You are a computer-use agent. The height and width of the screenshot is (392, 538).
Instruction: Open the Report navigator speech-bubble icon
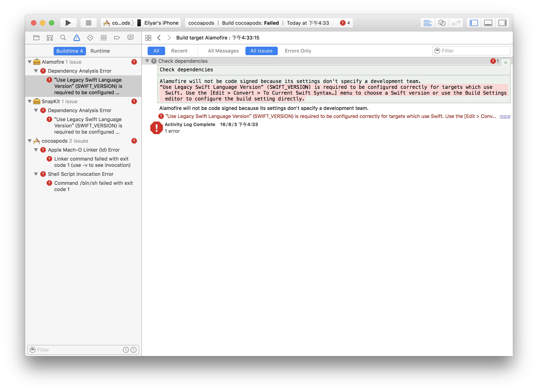pyautogui.click(x=130, y=38)
